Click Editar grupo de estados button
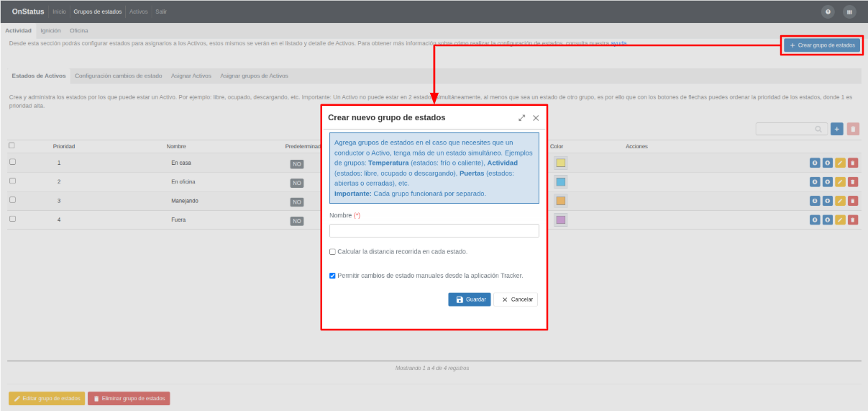The width and height of the screenshot is (868, 411). (47, 398)
